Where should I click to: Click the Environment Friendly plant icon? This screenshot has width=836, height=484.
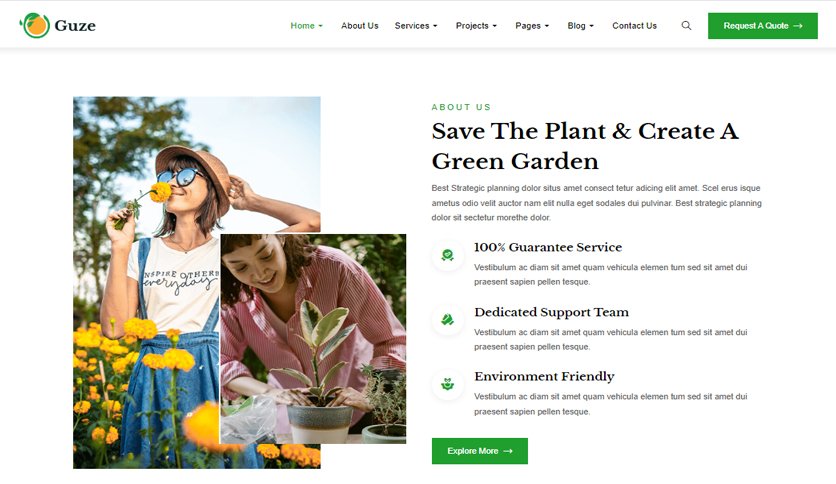click(x=447, y=384)
